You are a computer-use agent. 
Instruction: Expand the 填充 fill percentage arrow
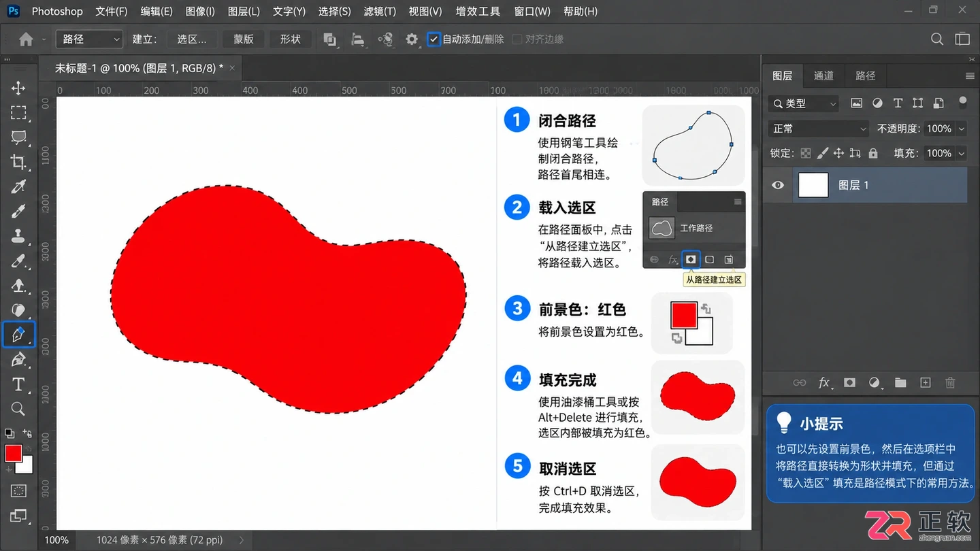tap(962, 153)
